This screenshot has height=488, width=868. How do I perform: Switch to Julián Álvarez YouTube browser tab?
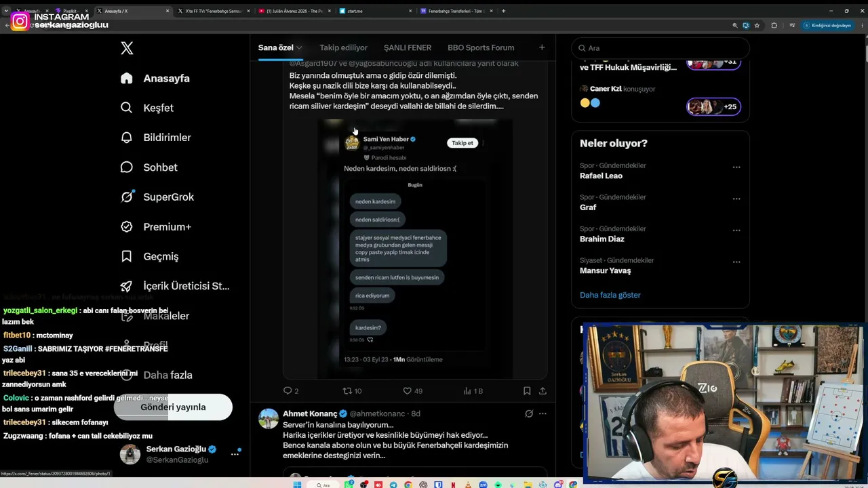(294, 11)
